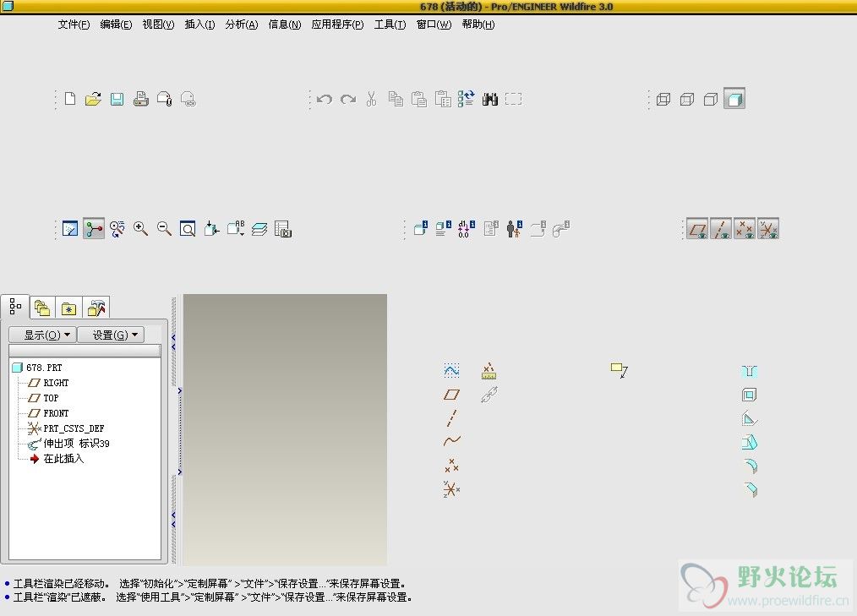Switch to no hidden display mode
The width and height of the screenshot is (857, 616).
(x=711, y=99)
